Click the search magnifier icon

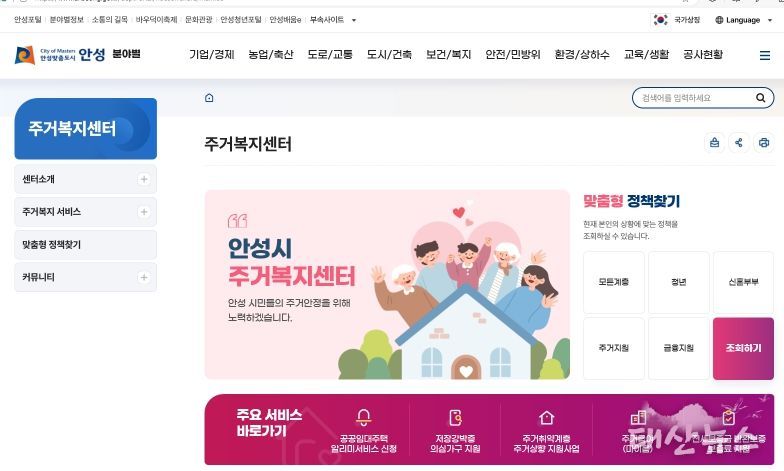click(x=760, y=98)
